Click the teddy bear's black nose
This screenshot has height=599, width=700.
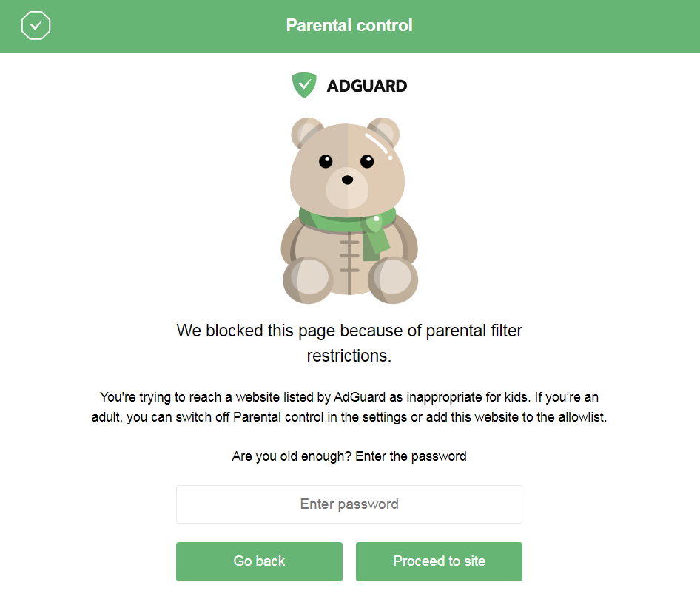pyautogui.click(x=347, y=179)
